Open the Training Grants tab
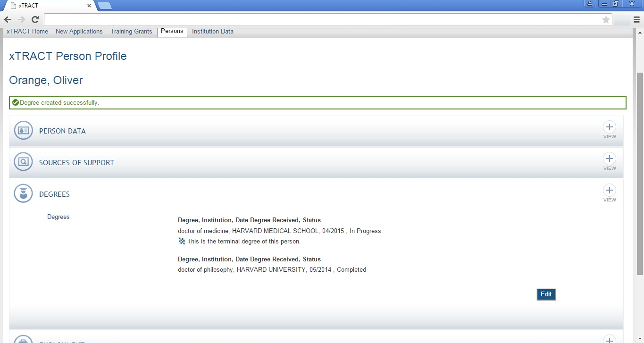The image size is (644, 343). tap(131, 32)
